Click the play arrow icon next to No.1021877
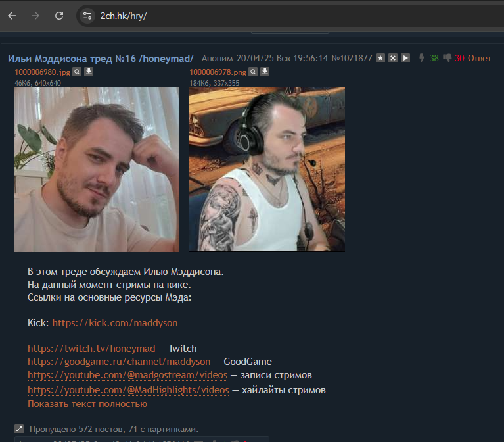504x442 pixels. [405, 59]
